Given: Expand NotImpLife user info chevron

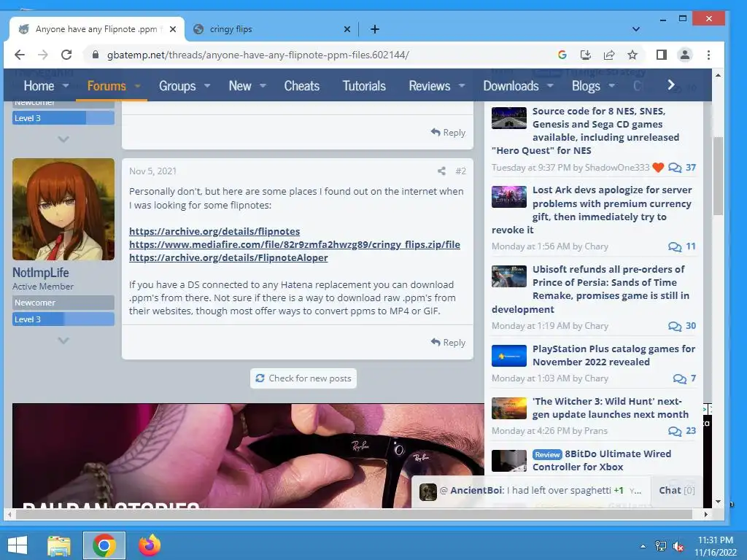Looking at the screenshot, I should [63, 341].
